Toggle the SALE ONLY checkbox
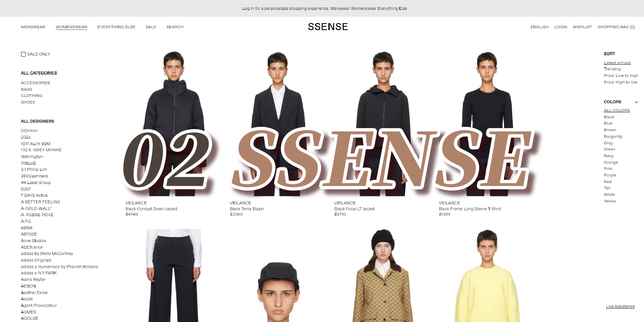The width and height of the screenshot is (644, 322). (23, 54)
